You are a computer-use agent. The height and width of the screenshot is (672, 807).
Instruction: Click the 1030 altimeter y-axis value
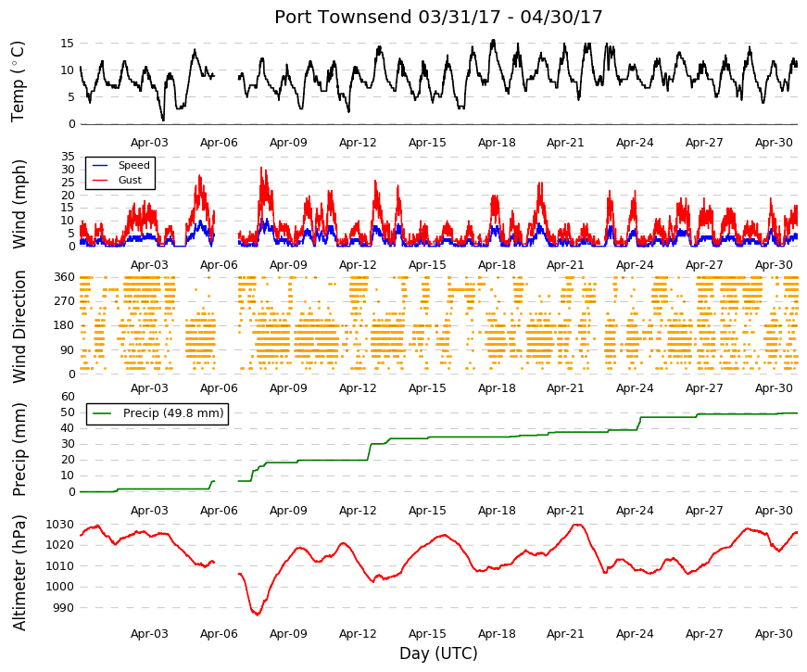[59, 525]
